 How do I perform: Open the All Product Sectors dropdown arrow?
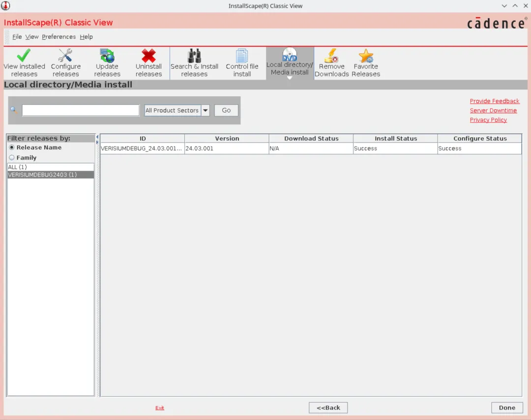(x=205, y=111)
